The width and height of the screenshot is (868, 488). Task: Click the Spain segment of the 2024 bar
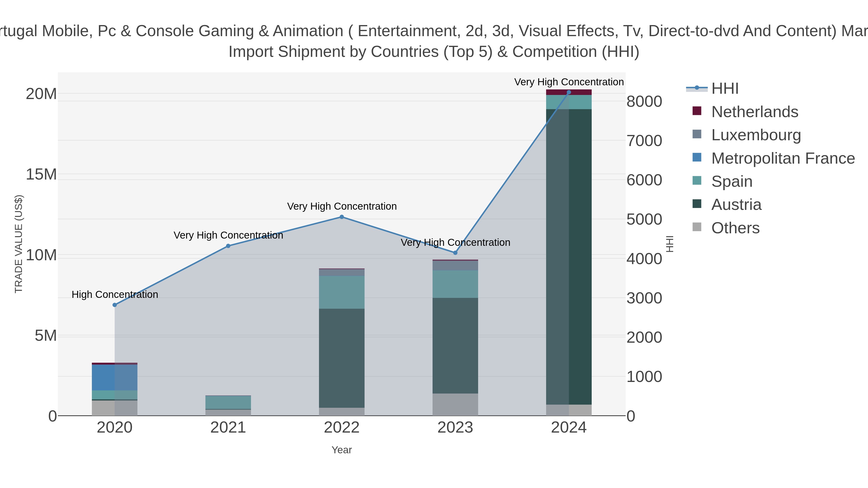pyautogui.click(x=569, y=102)
